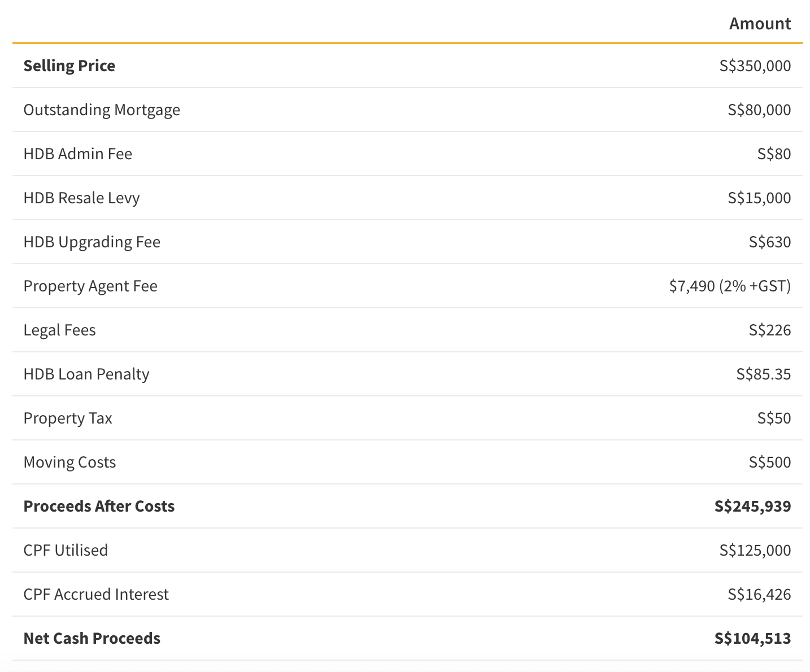Select the HDB Loan Penalty label
This screenshot has height=672, width=810.
tap(86, 374)
